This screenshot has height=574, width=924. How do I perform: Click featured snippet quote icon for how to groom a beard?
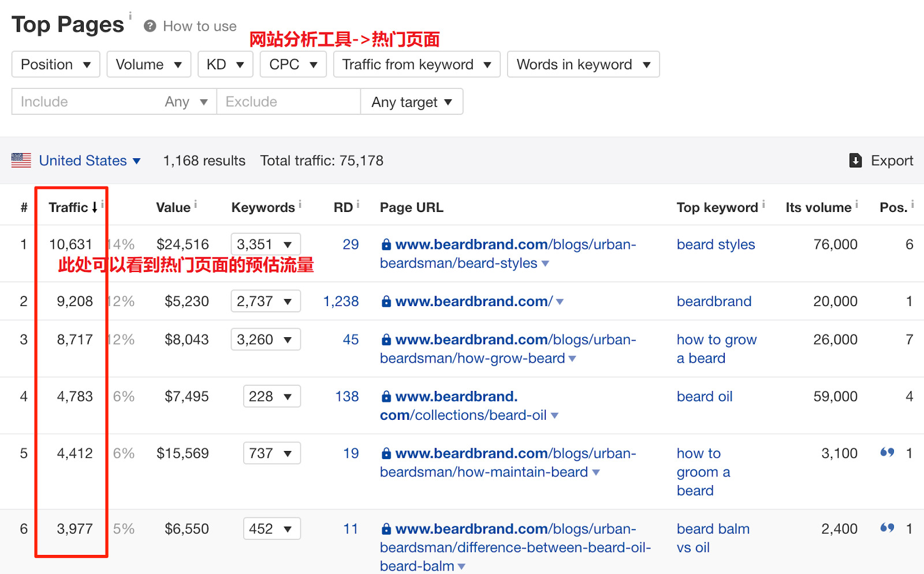[x=887, y=452]
